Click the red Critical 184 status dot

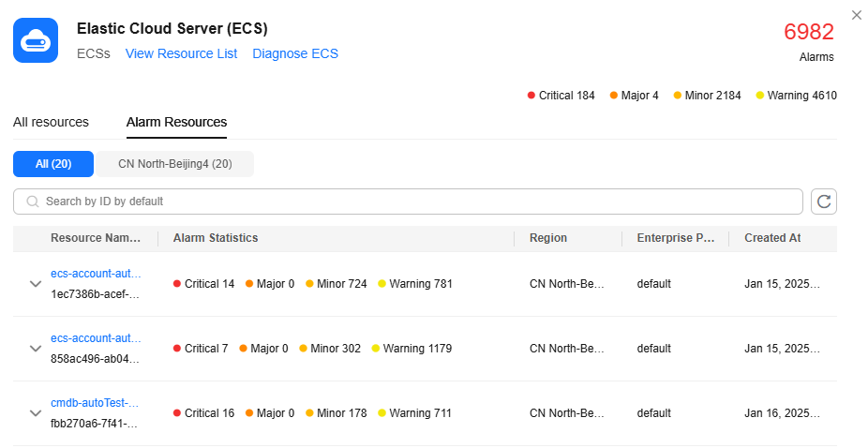(x=531, y=96)
